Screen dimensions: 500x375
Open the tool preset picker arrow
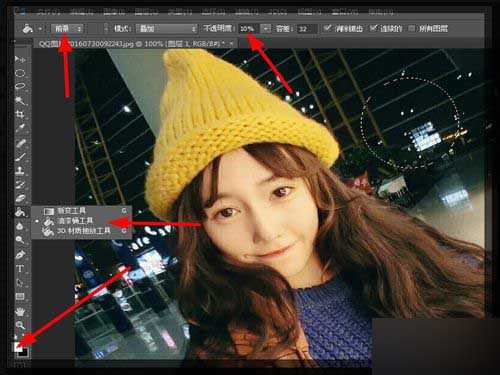(x=40, y=29)
